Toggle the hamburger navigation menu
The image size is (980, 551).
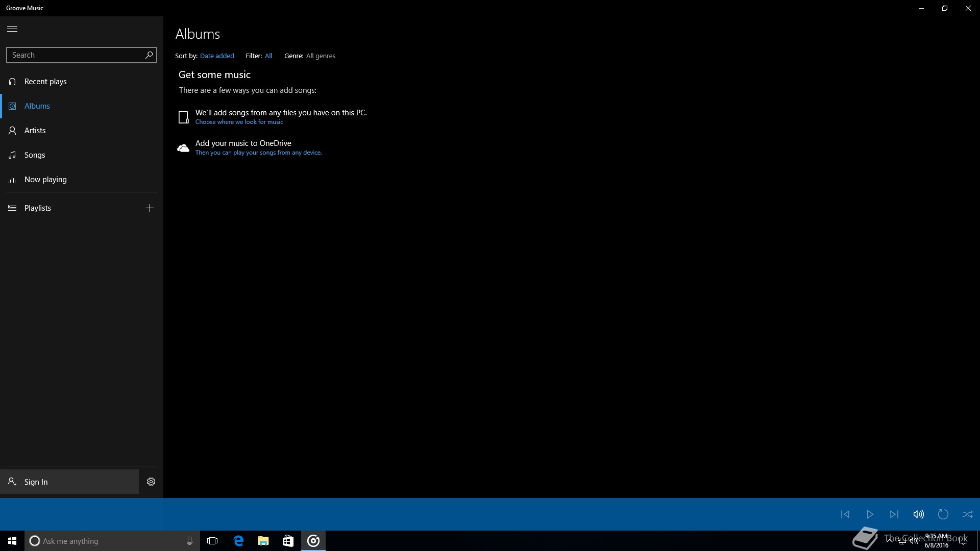(x=12, y=29)
